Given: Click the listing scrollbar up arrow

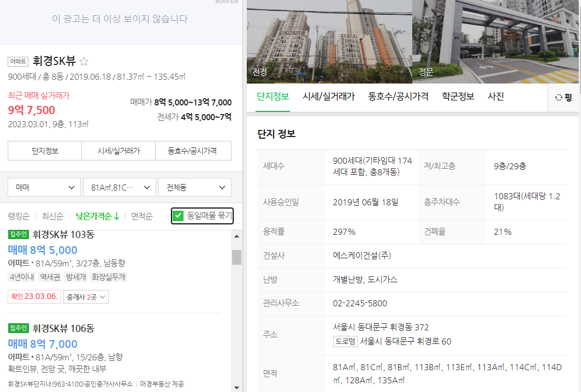Looking at the screenshot, I should (237, 236).
